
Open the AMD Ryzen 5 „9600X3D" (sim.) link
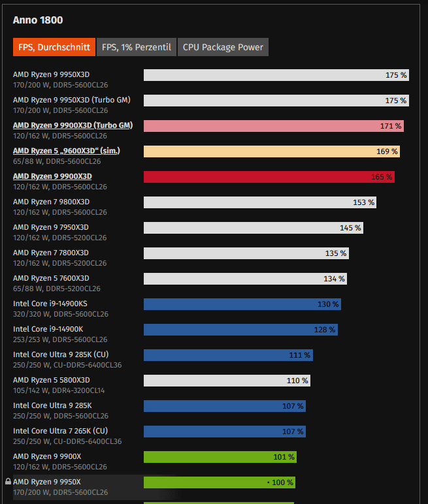click(66, 151)
